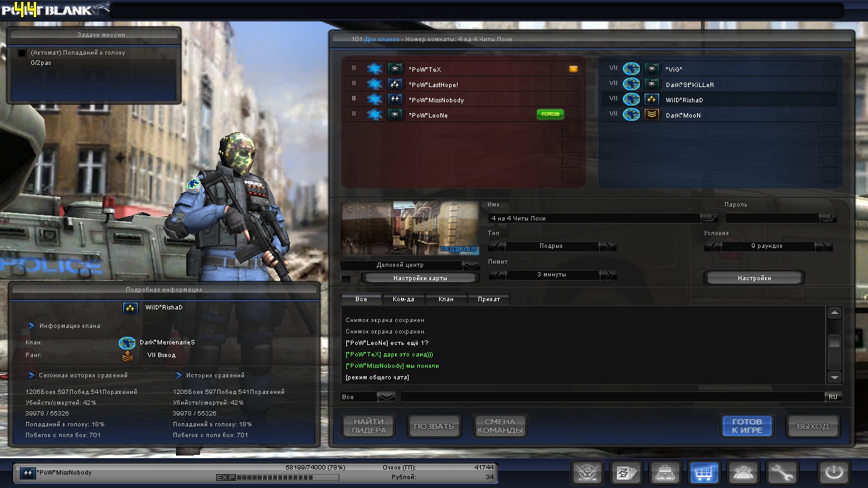Image resolution: width=868 pixels, height=488 pixels.
Task: Open the inventory backpack icon
Action: click(x=665, y=473)
